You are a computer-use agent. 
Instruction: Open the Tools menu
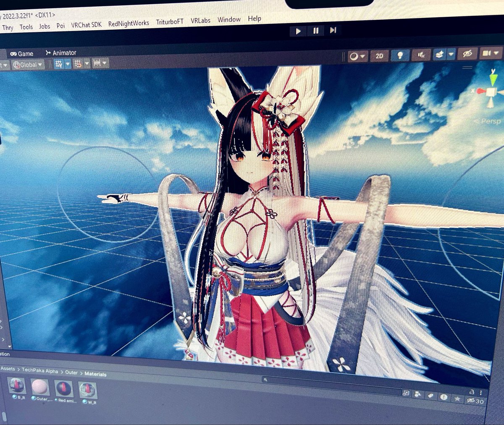click(26, 27)
